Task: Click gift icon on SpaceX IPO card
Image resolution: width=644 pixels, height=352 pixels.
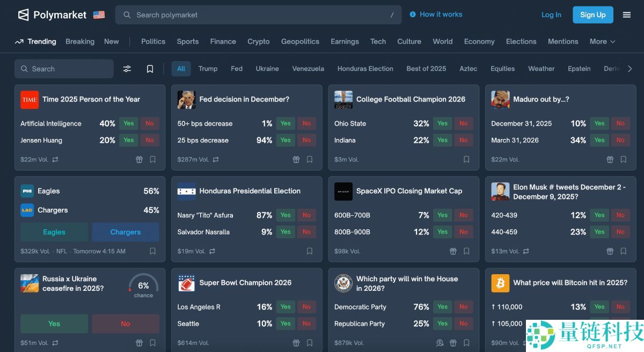Action: 453,251
